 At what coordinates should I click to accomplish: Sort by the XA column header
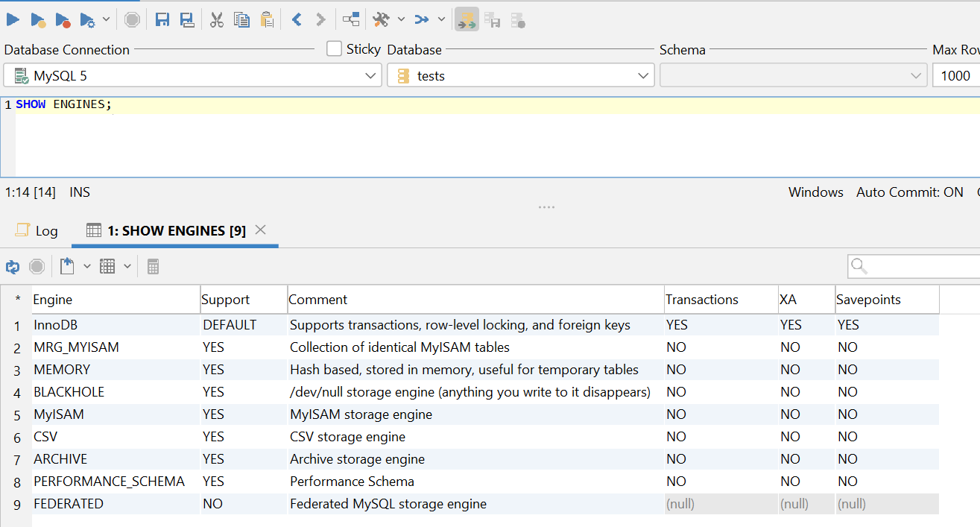point(806,300)
